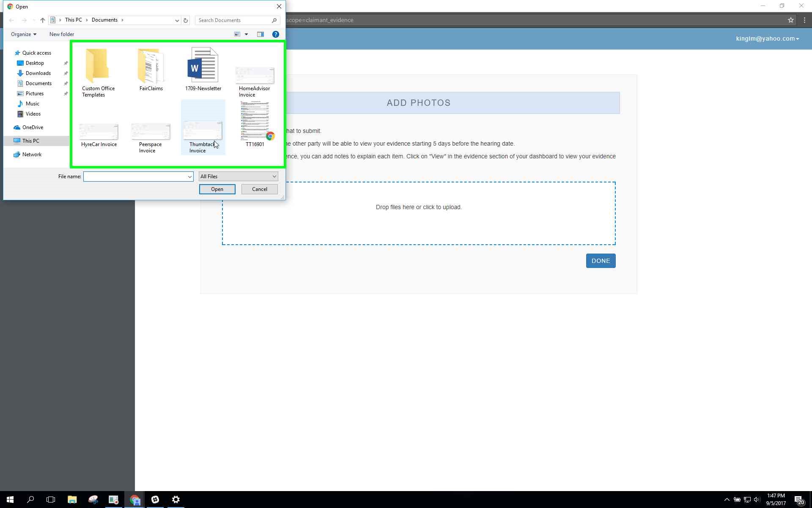Expand the File name history dropdown
Screen dimensions: 812x508
pos(189,177)
